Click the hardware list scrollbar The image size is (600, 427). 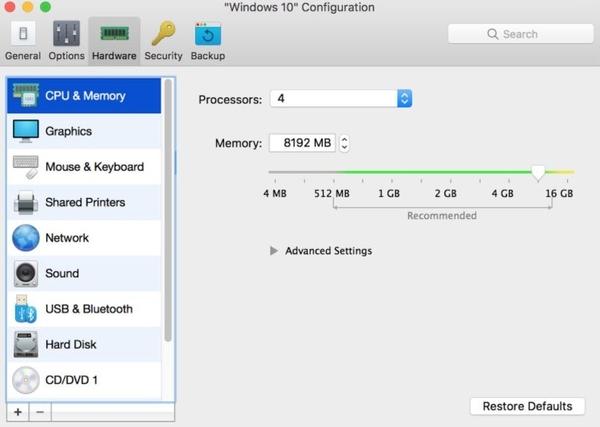point(168,210)
